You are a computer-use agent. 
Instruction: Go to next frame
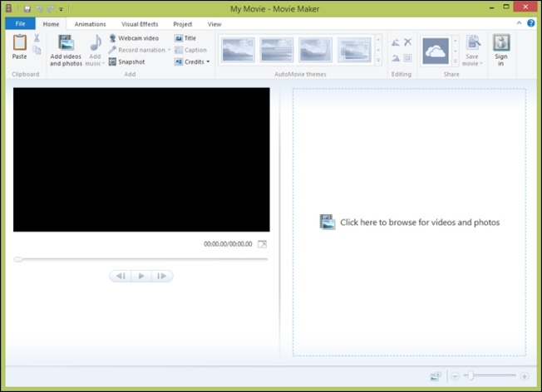162,276
